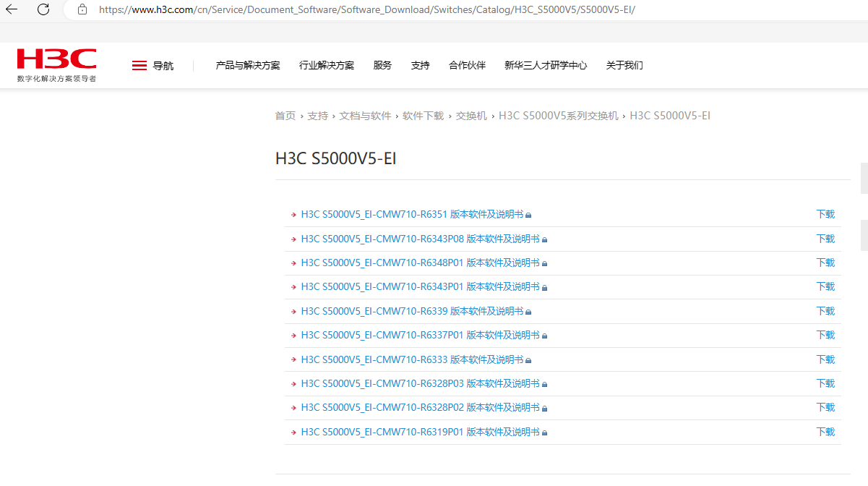Click lock icon beside R6348P01 entry
The image size is (868, 486).
tap(545, 263)
